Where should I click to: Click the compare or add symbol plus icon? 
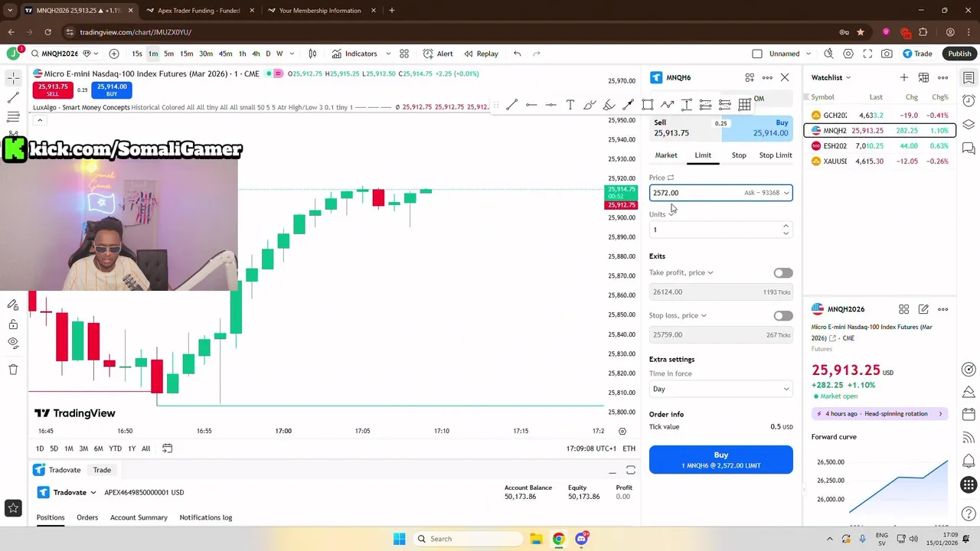pyautogui.click(x=114, y=54)
